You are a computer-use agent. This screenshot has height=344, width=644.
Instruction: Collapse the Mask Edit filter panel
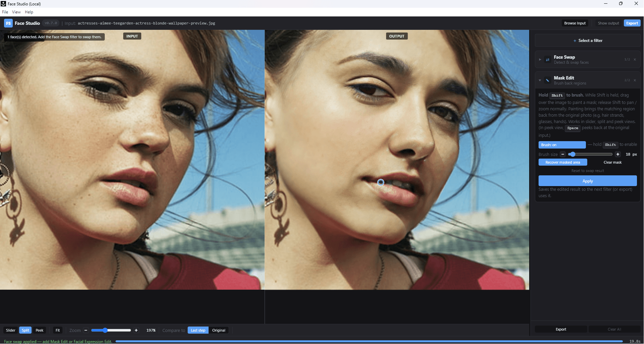tap(540, 80)
